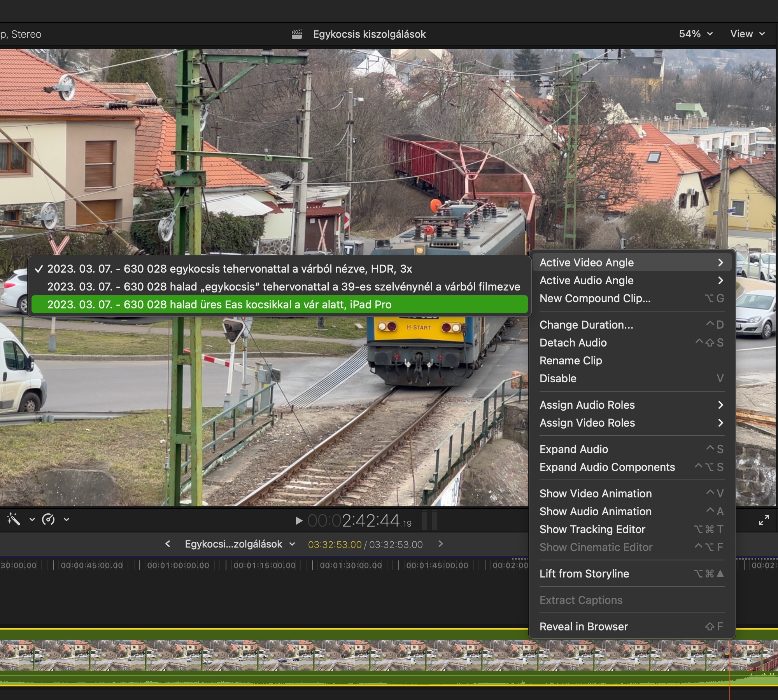The width and height of the screenshot is (778, 700).
Task: Click timeline ruler at 00:01:00:00.00
Action: 178,565
